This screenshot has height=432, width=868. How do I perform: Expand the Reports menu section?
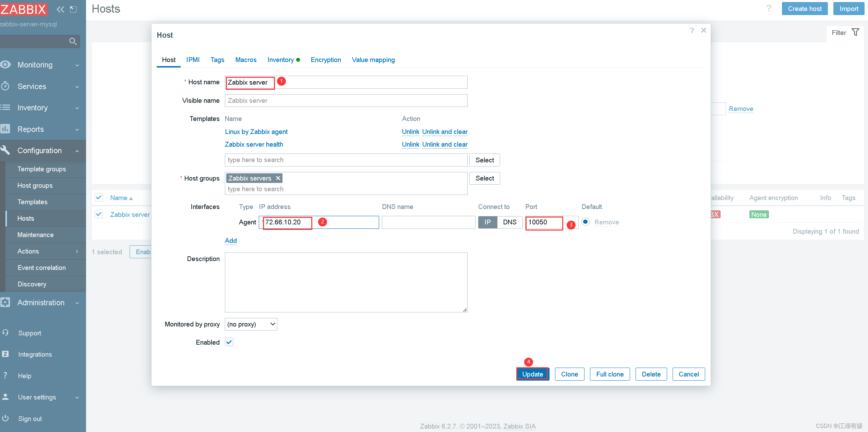pos(77,129)
